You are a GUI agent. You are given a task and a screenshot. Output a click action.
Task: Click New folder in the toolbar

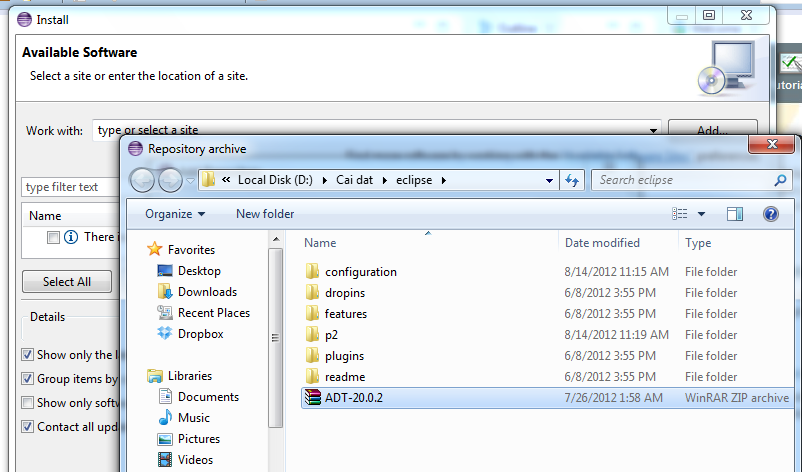click(x=265, y=214)
